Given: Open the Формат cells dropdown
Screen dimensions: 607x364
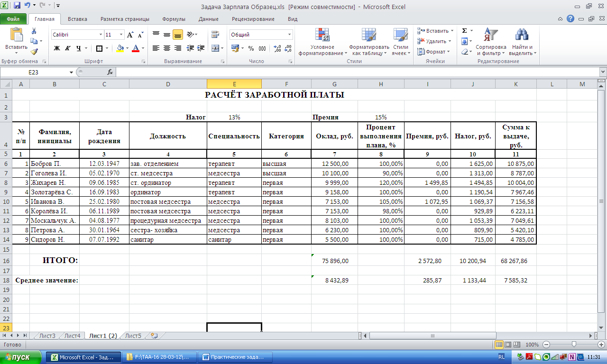Looking at the screenshot, I should [433, 52].
